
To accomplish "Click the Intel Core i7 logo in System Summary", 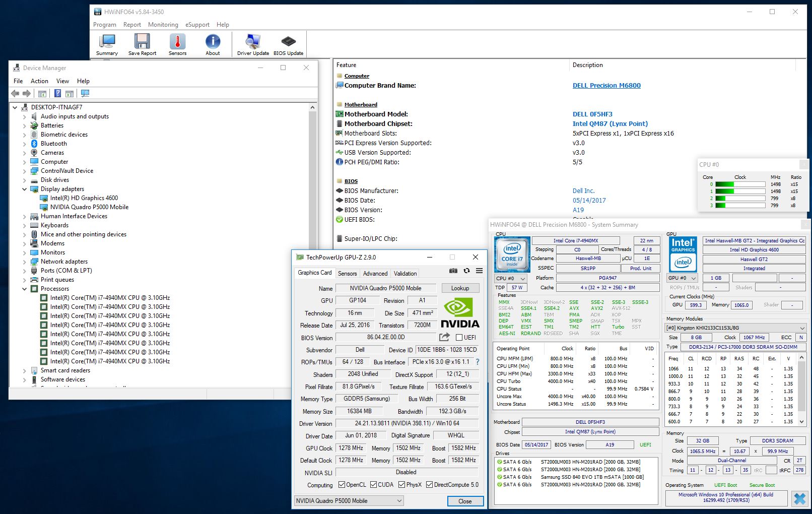I will click(512, 254).
